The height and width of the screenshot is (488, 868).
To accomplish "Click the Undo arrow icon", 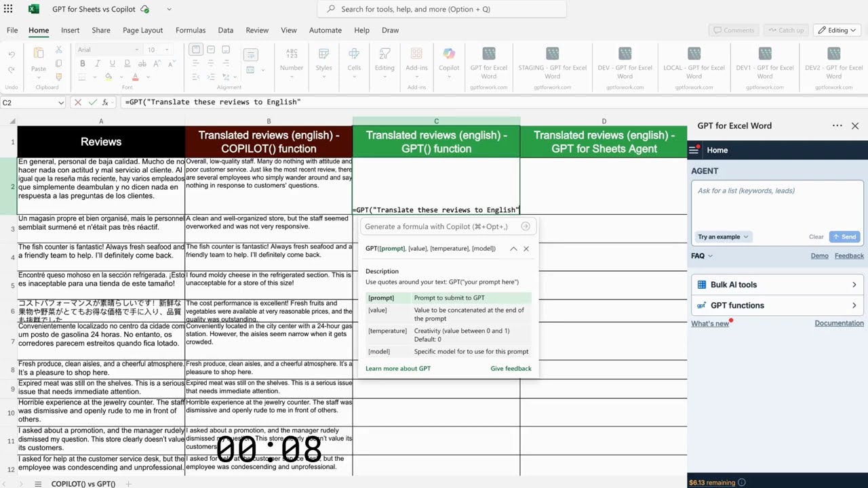I will [12, 55].
